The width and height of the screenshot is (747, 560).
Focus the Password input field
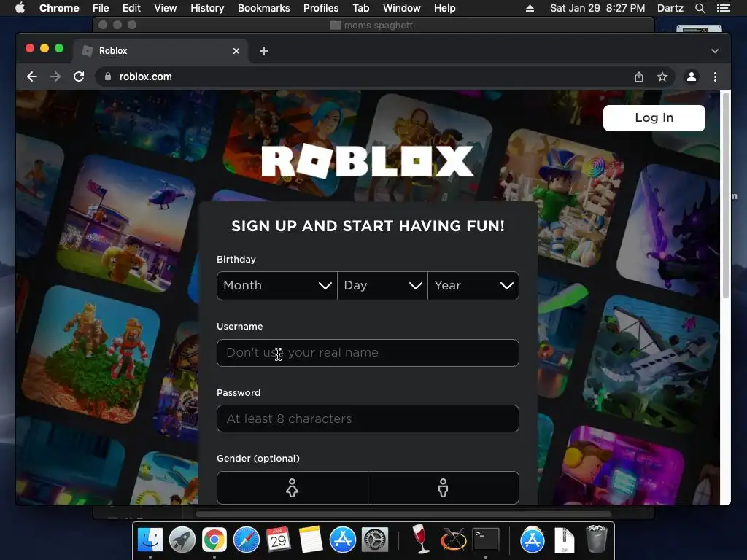point(368,419)
